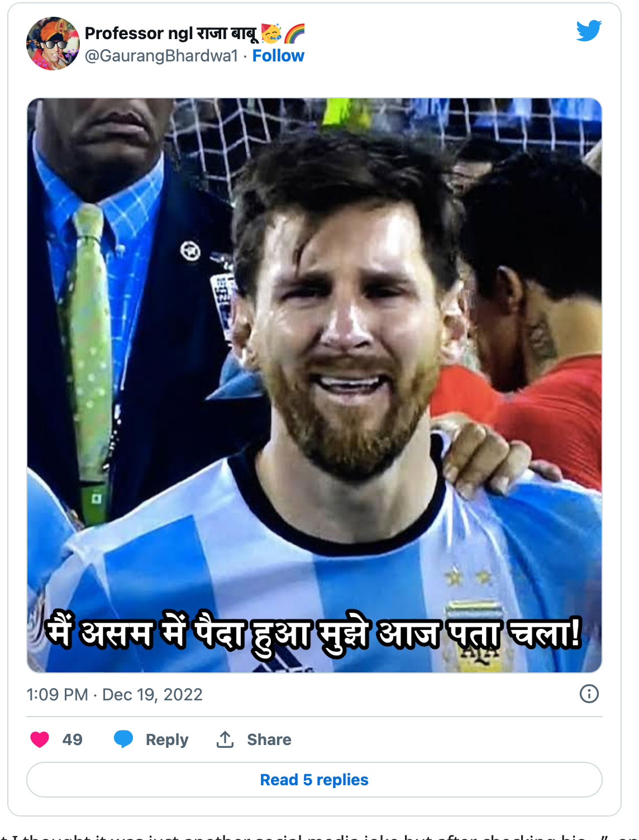The image size is (639, 840).
Task: Click the blue speech bubble reply icon
Action: [123, 739]
